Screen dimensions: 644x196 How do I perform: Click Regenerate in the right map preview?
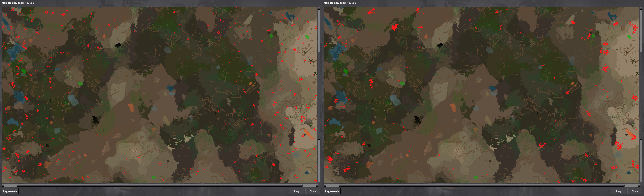332,191
